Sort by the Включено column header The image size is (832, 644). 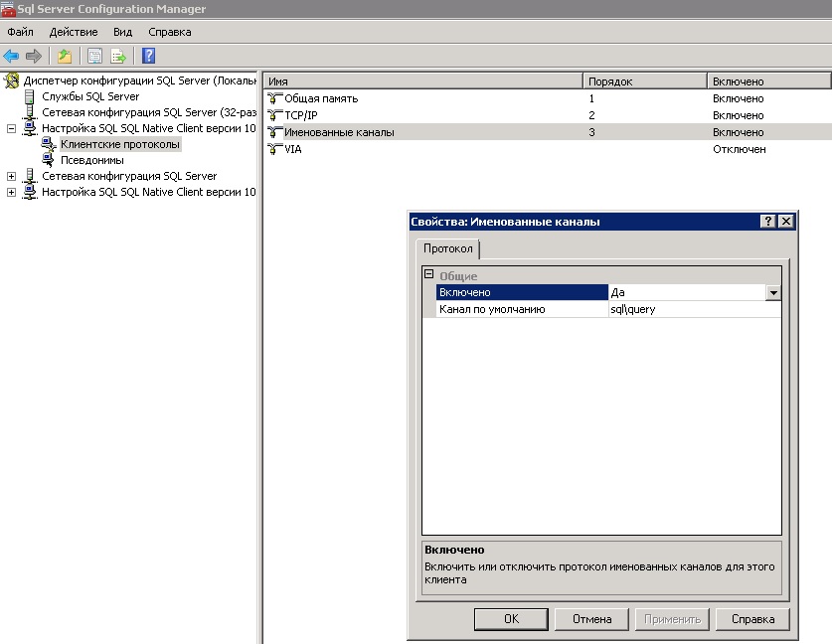click(x=768, y=81)
